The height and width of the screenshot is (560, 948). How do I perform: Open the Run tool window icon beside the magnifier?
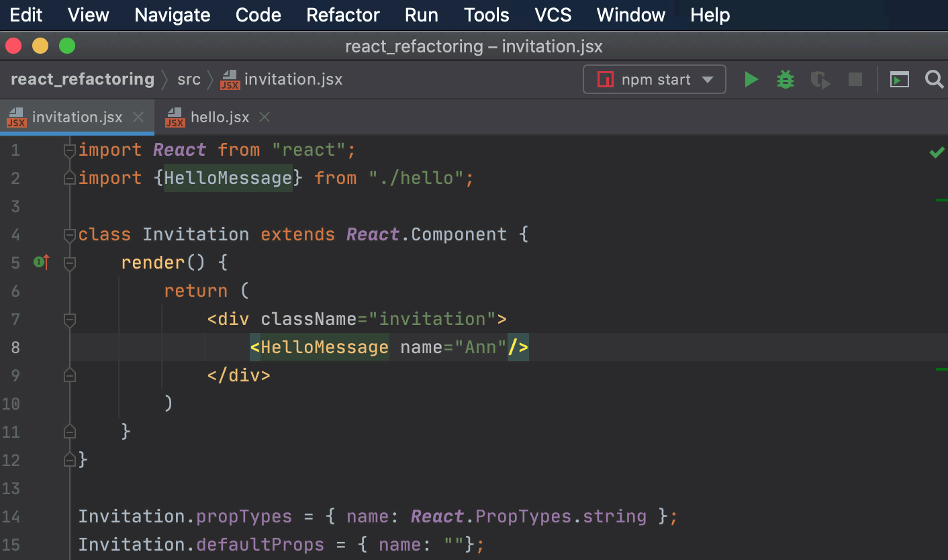click(x=900, y=79)
